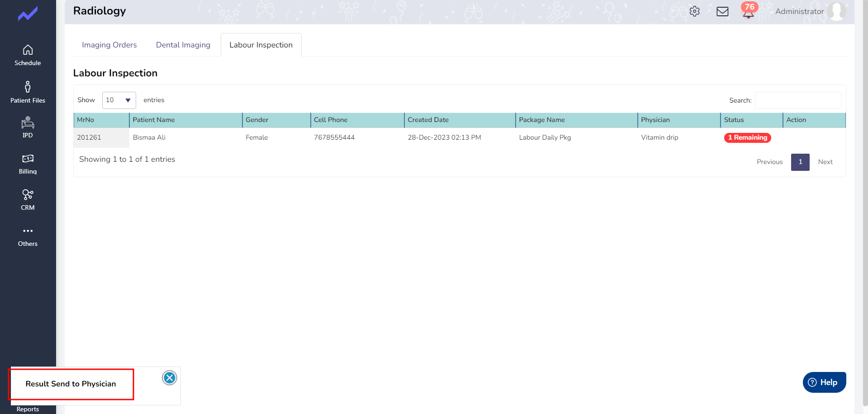
Task: Sort by the Package Name column header
Action: tap(577, 120)
